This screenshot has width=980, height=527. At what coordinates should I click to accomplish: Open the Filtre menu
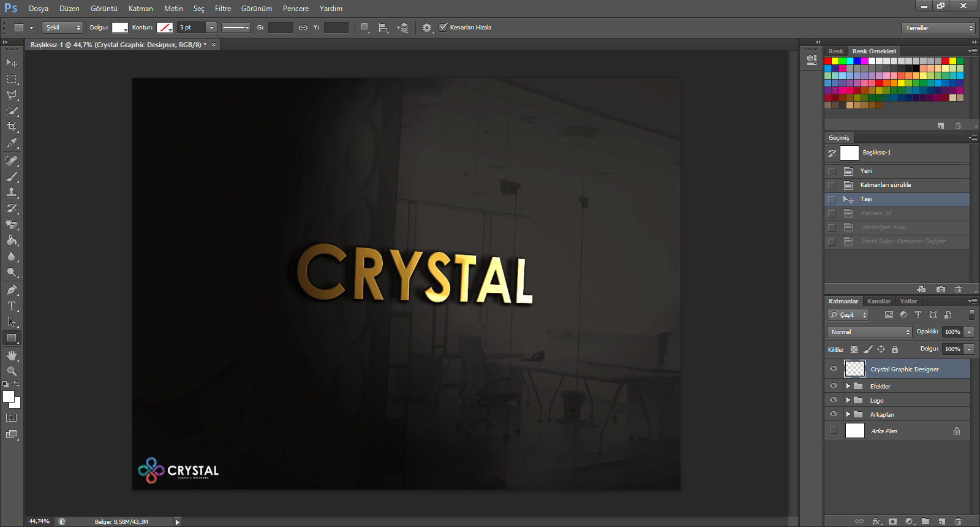pos(223,9)
